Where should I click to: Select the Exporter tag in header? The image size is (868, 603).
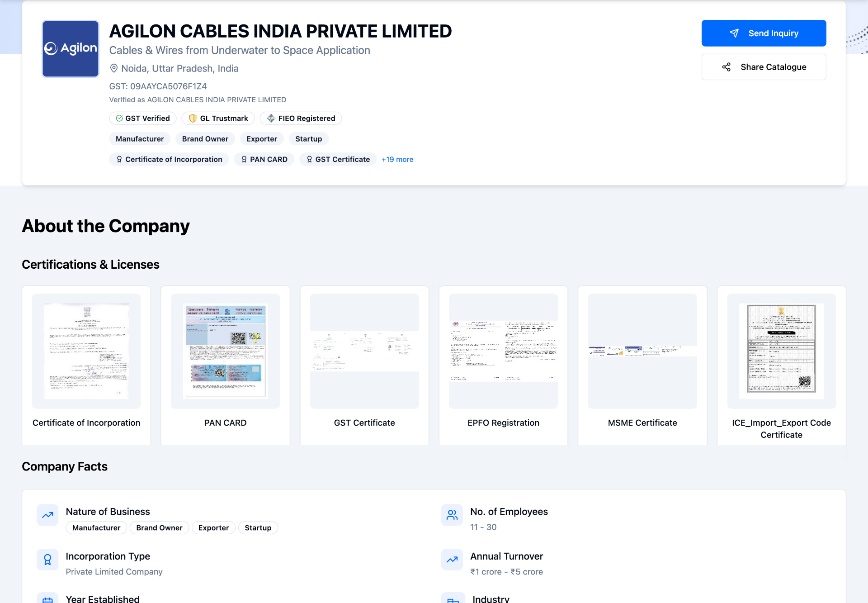pyautogui.click(x=262, y=139)
